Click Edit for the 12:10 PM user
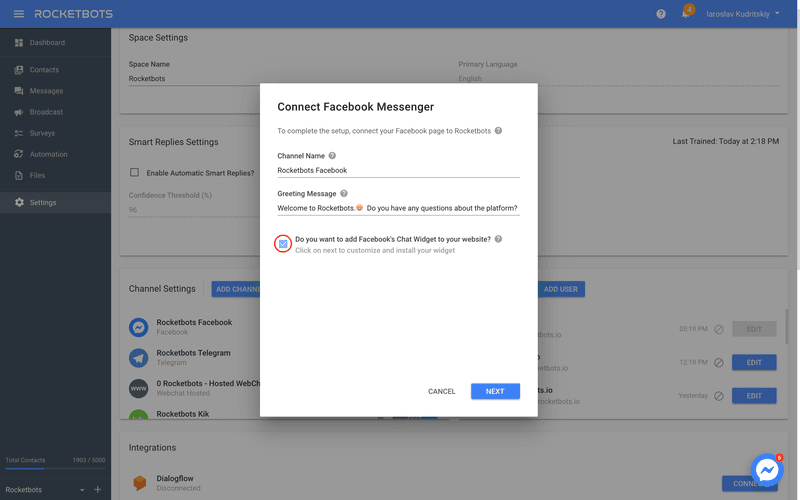The image size is (800, 500). tap(754, 362)
